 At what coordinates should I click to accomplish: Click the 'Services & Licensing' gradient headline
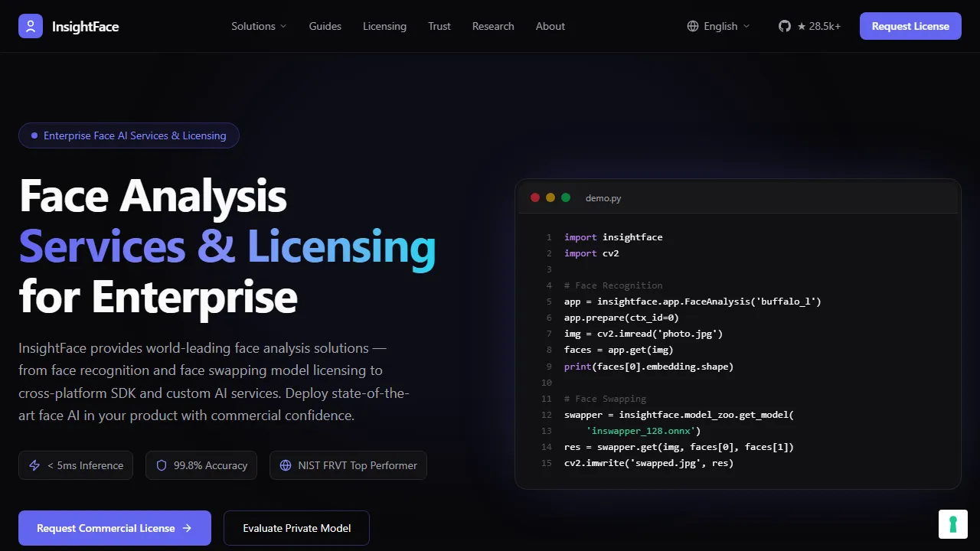[227, 247]
